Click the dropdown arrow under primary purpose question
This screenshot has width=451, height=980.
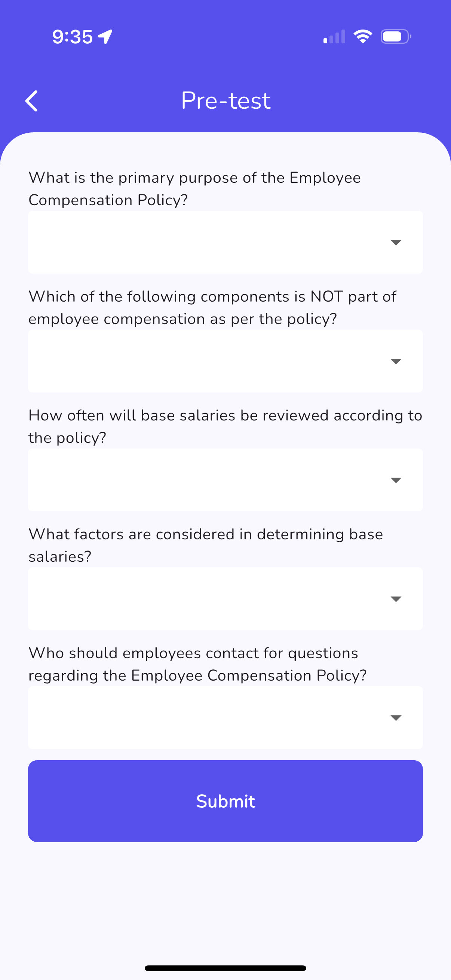tap(396, 243)
